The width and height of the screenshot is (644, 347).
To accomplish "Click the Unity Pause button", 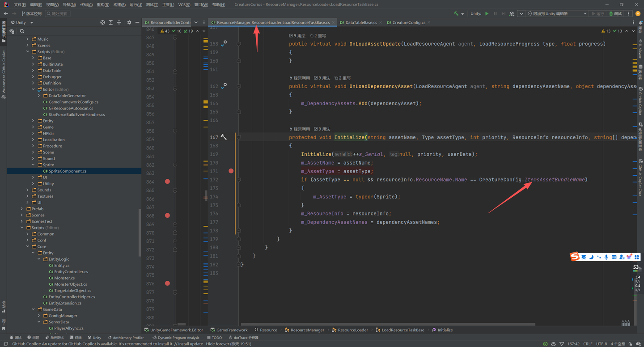I will coord(495,13).
